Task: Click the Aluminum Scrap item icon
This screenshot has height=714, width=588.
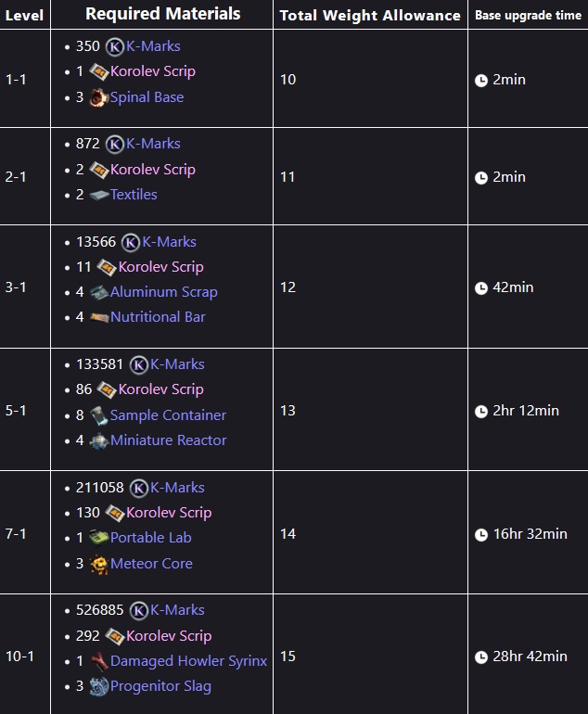Action: 99,292
